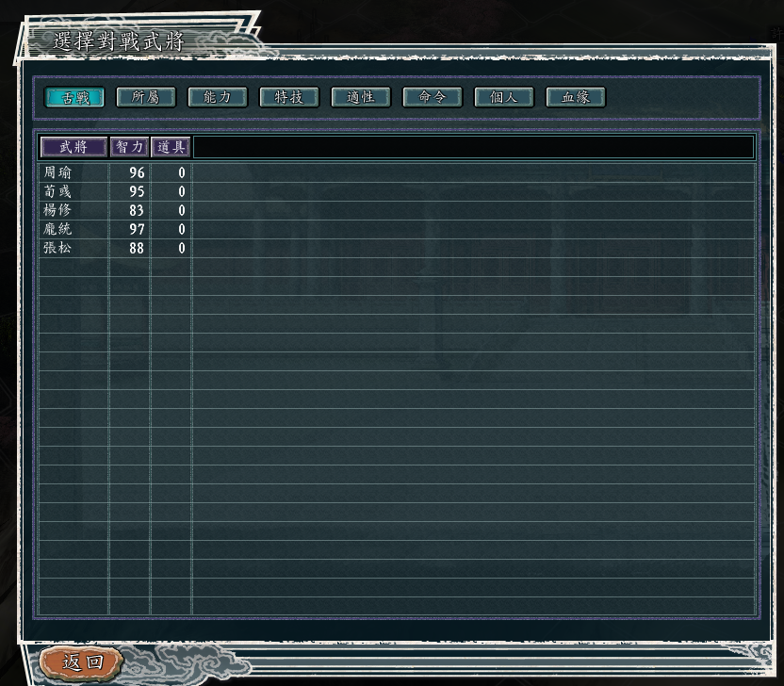
Task: Click the 返回 button
Action: click(x=82, y=663)
